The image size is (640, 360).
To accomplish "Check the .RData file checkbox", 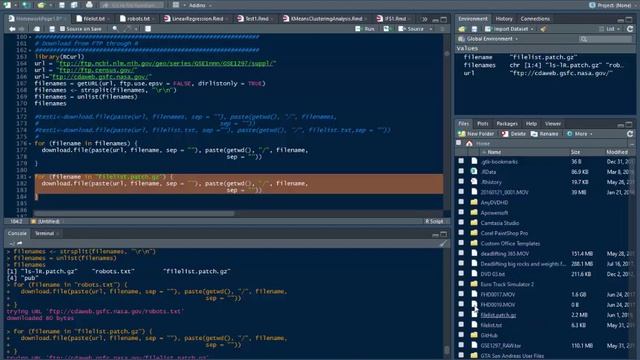I will click(x=461, y=171).
